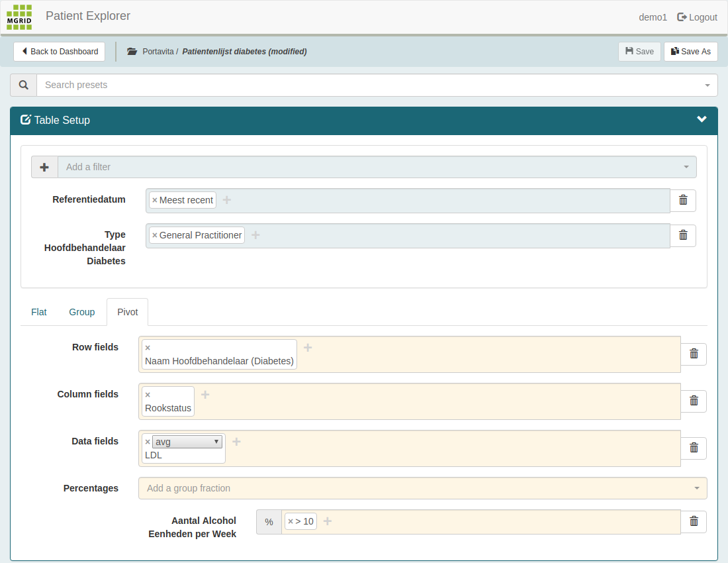Clear Column fields with the trash icon
This screenshot has width=728, height=563.
point(694,401)
